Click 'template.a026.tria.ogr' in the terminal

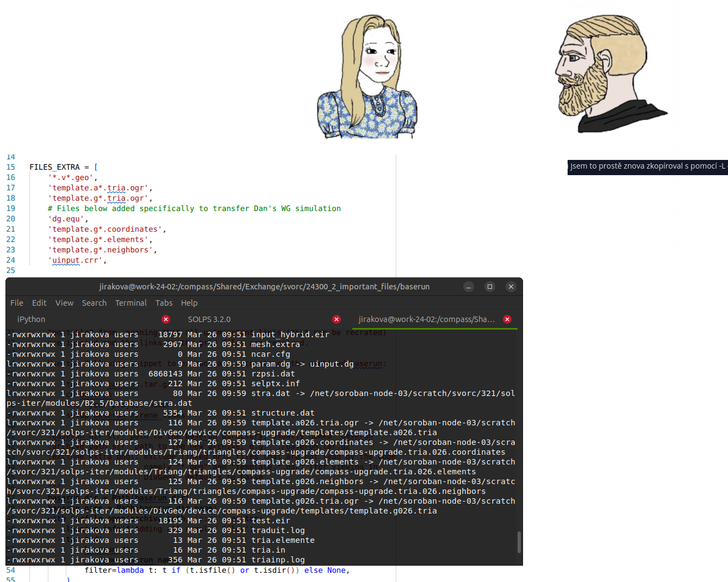(x=305, y=423)
